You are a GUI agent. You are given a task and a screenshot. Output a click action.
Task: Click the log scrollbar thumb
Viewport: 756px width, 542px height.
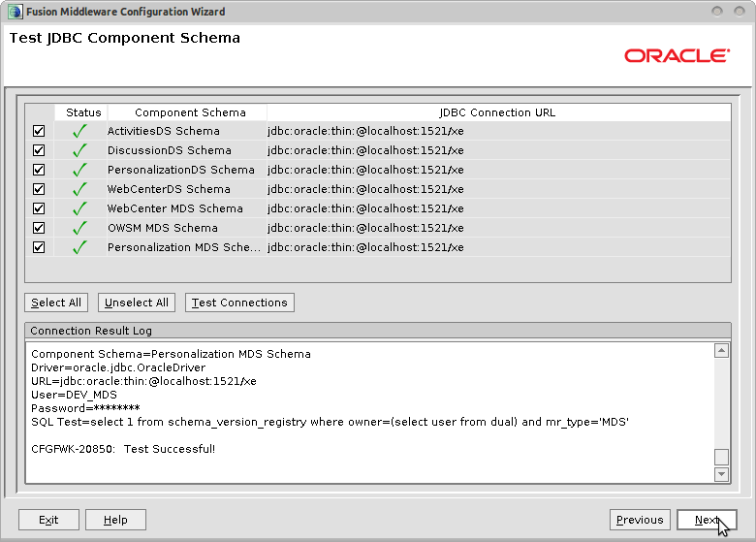tap(721, 457)
